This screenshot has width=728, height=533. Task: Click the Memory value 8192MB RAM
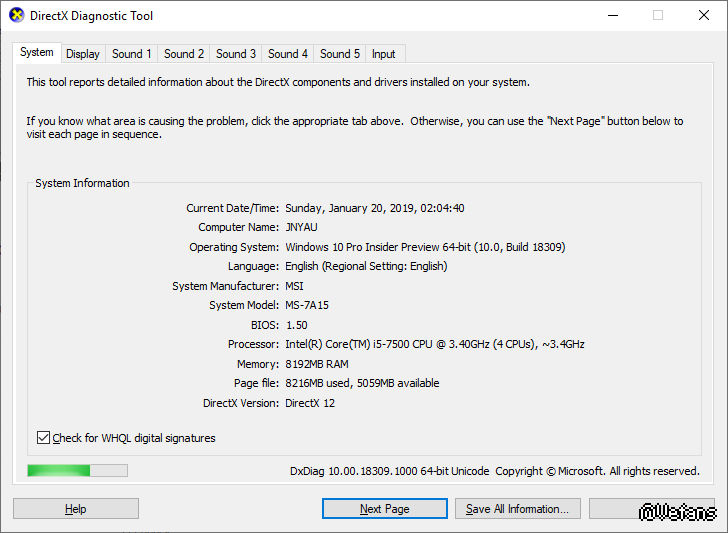pyautogui.click(x=317, y=364)
